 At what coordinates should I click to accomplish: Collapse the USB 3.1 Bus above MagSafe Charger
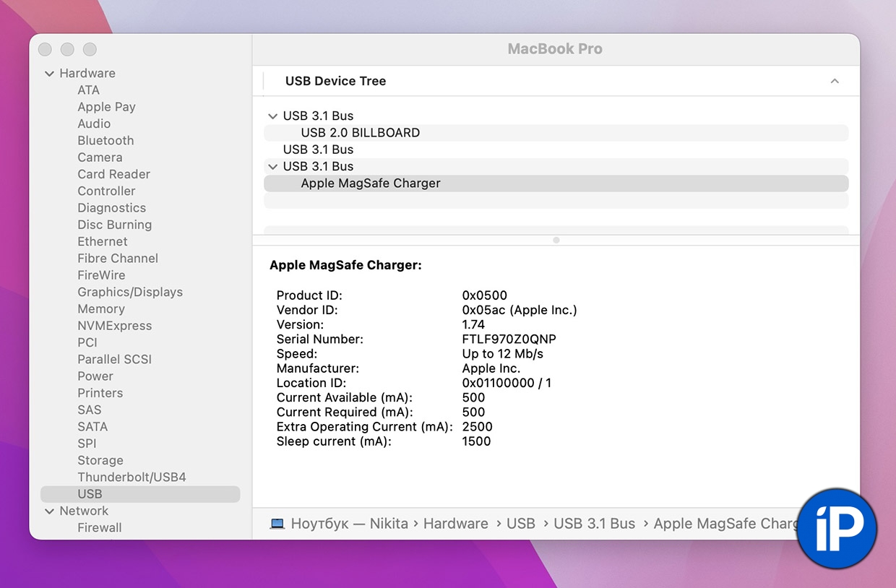272,167
